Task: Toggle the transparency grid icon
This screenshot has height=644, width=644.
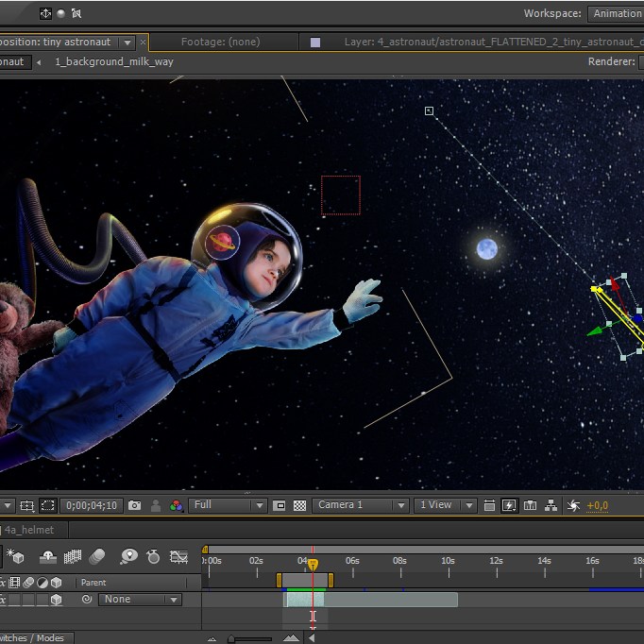Action: tap(299, 506)
